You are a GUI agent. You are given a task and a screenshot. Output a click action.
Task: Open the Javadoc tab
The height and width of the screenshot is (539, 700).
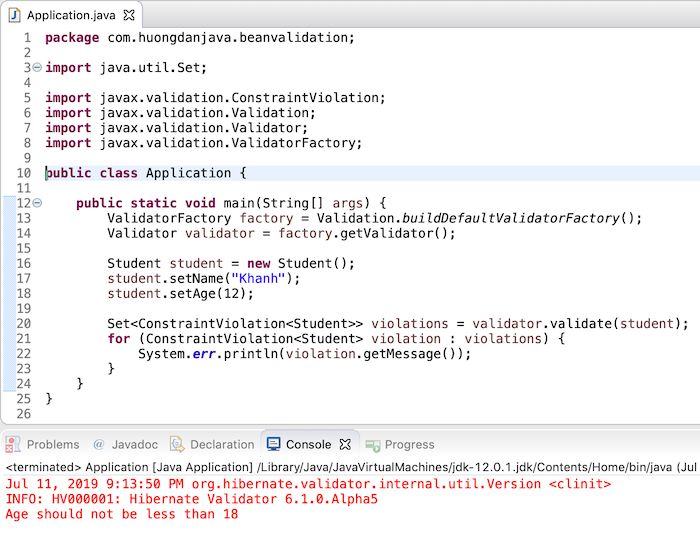(x=125, y=444)
